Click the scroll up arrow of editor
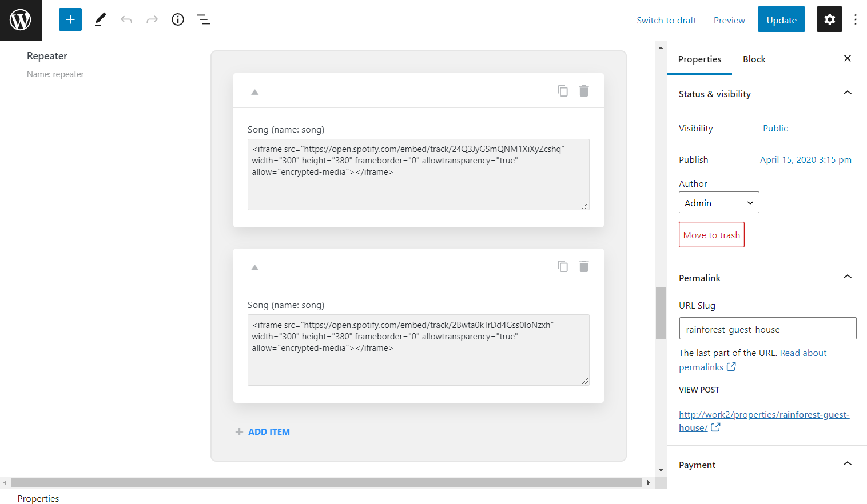 661,48
